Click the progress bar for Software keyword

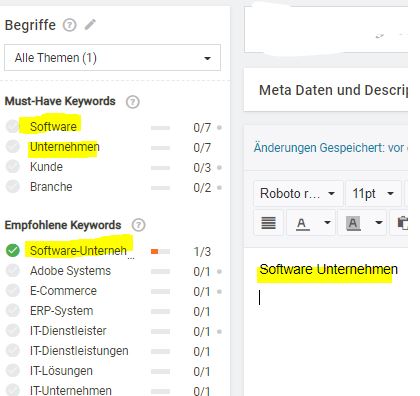(x=160, y=128)
